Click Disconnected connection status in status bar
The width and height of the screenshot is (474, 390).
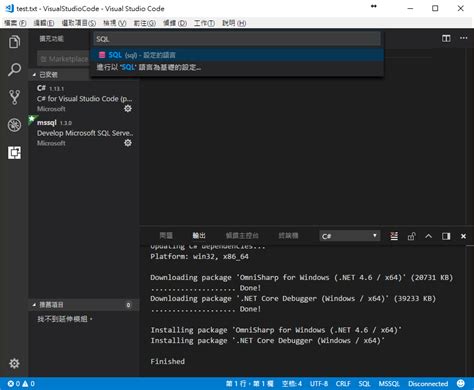(x=428, y=384)
